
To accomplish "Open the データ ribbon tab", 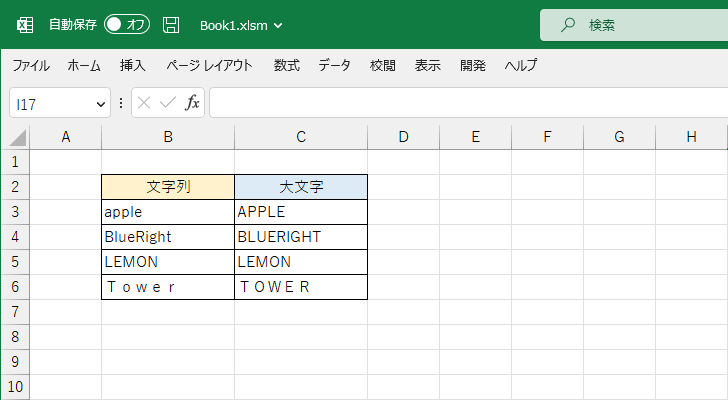I will pos(334,65).
